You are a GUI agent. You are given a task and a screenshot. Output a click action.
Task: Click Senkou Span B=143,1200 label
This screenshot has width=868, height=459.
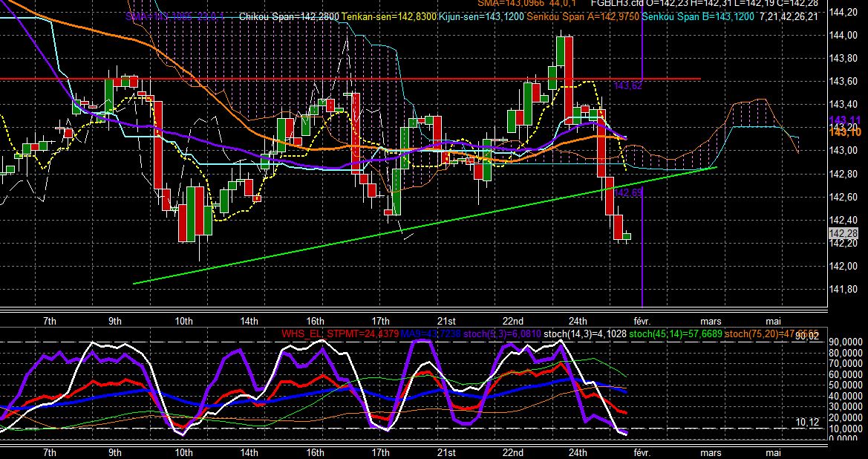[x=699, y=16]
